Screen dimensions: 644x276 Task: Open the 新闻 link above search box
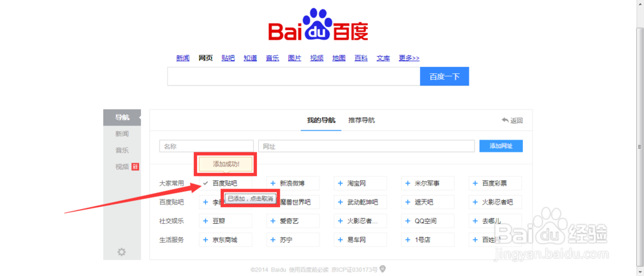pyautogui.click(x=183, y=59)
